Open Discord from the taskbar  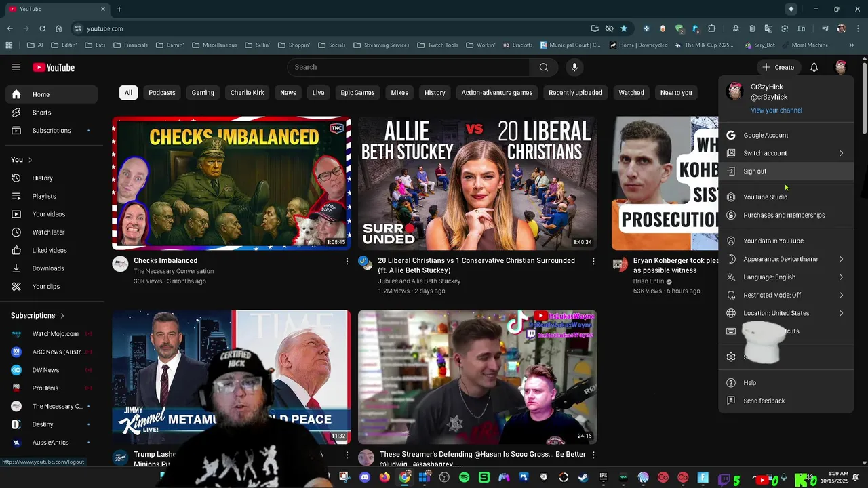pos(365,478)
